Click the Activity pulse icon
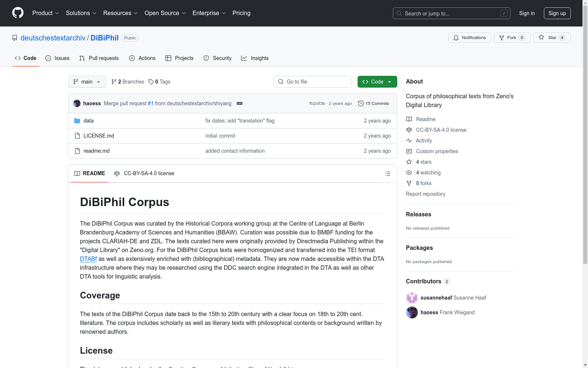 pos(409,141)
